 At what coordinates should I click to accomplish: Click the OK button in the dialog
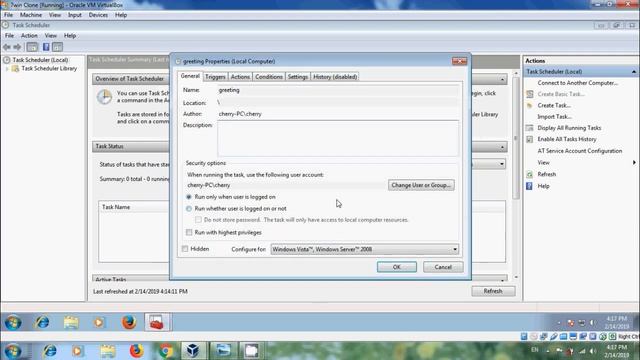point(397,267)
